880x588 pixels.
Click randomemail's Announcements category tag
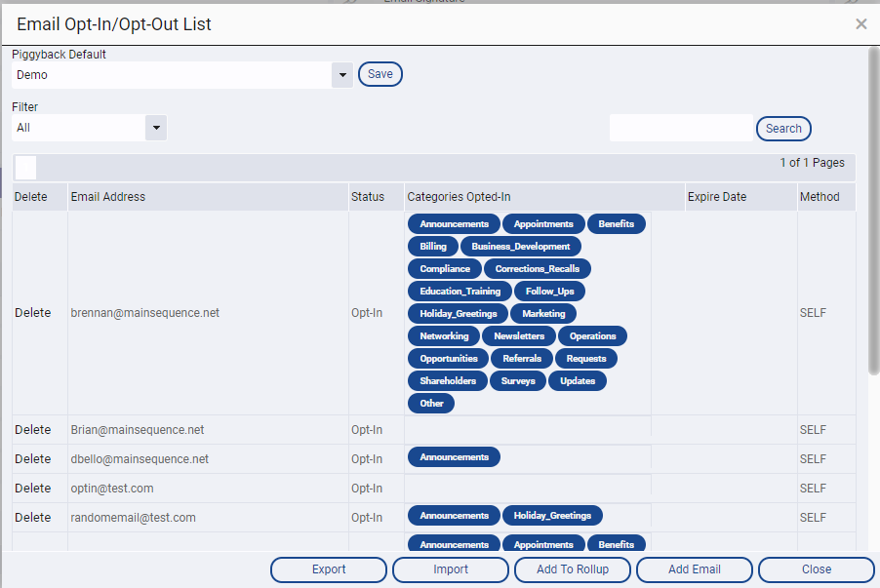tap(454, 516)
